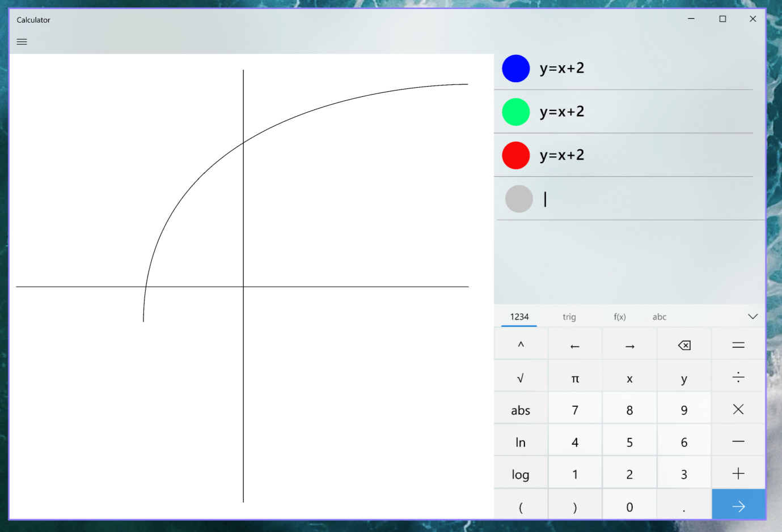
Task: Switch to the trig keypad
Action: click(569, 317)
